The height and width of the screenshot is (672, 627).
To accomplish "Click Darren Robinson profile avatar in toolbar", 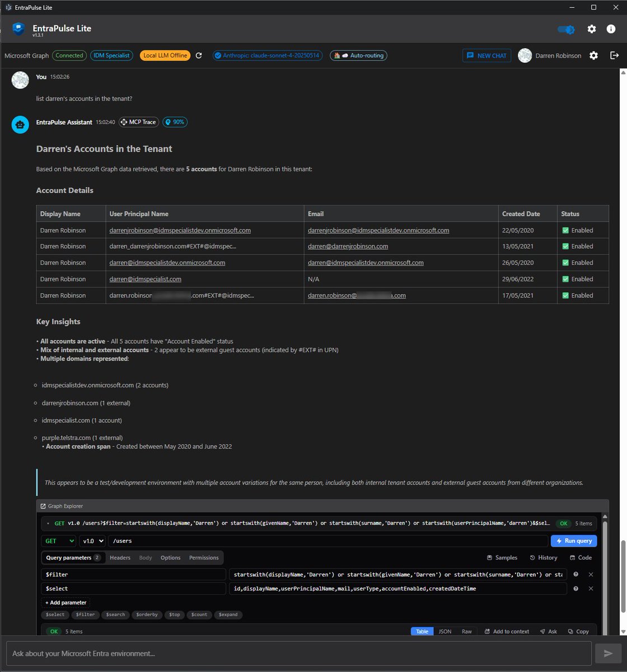I will pyautogui.click(x=525, y=55).
